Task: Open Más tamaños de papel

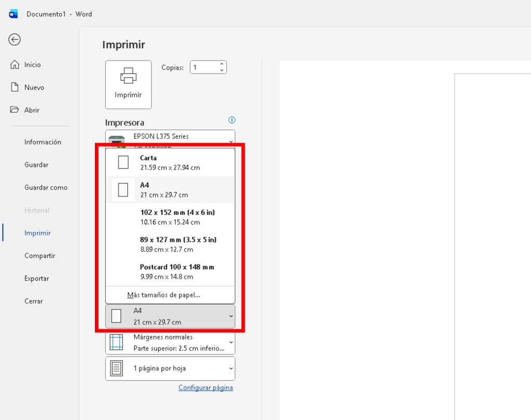Action: [164, 295]
